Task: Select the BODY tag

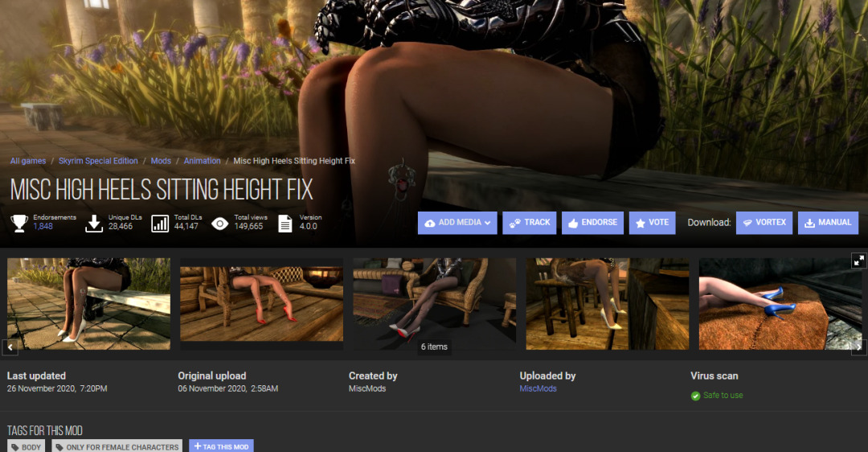Action: [x=26, y=446]
